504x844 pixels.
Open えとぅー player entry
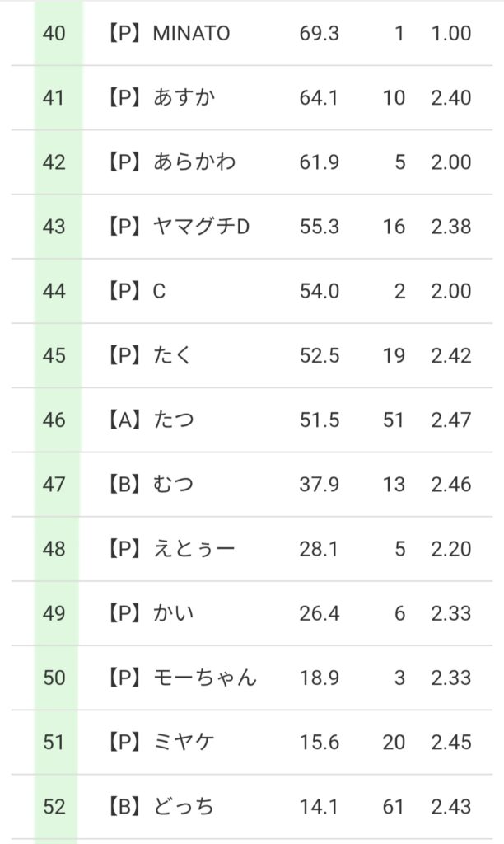(194, 548)
